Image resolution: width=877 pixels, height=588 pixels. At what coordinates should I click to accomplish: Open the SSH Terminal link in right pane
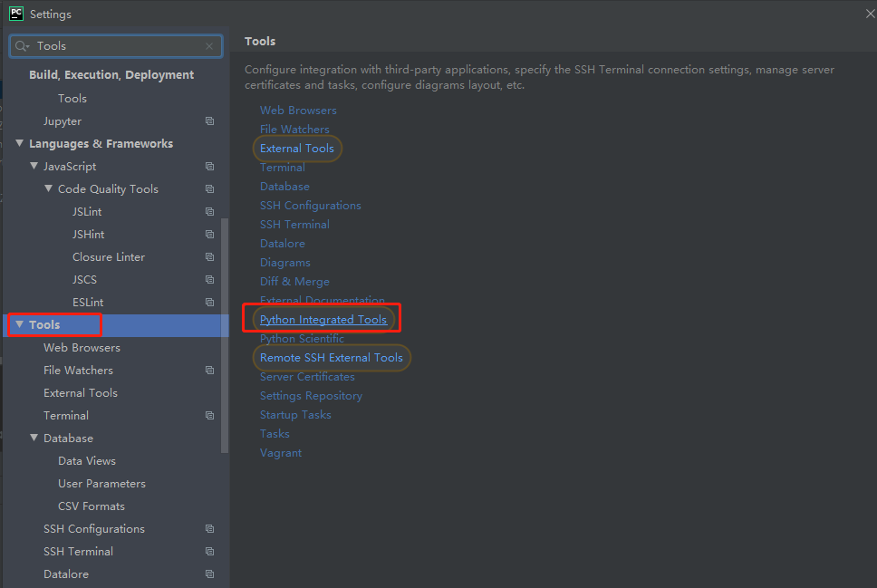[294, 225]
